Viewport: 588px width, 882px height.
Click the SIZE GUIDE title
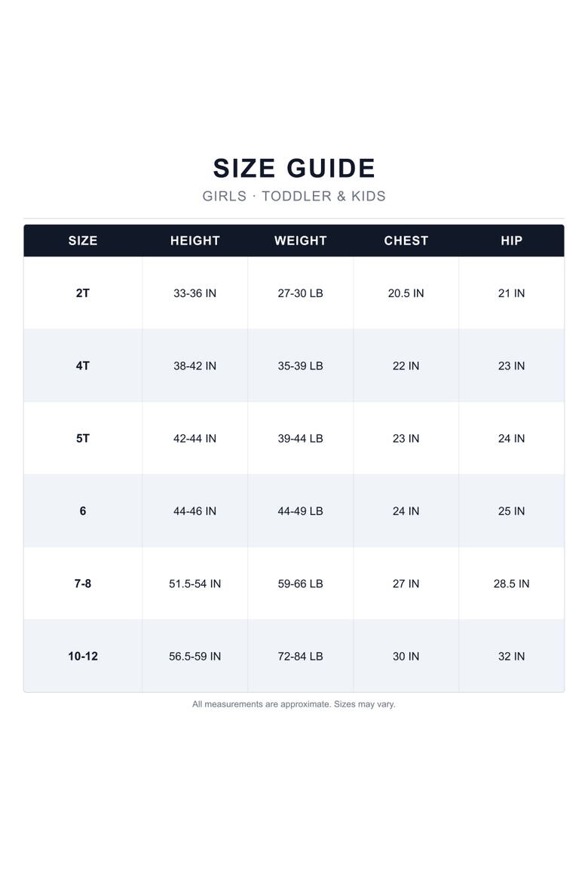coord(294,168)
